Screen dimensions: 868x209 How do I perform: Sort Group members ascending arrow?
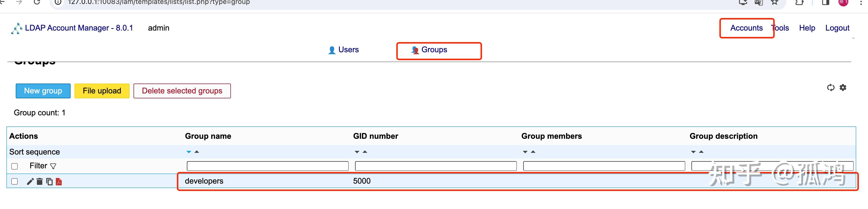(533, 152)
